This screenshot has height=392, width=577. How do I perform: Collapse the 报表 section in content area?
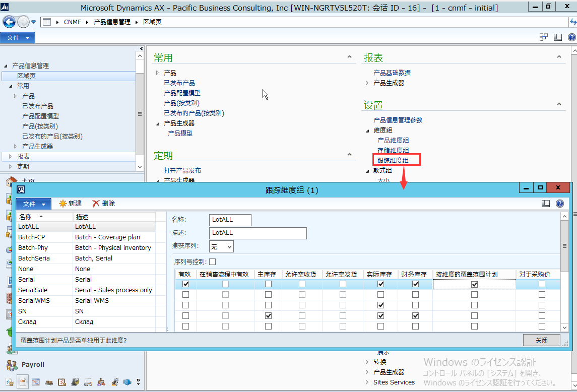559,56
